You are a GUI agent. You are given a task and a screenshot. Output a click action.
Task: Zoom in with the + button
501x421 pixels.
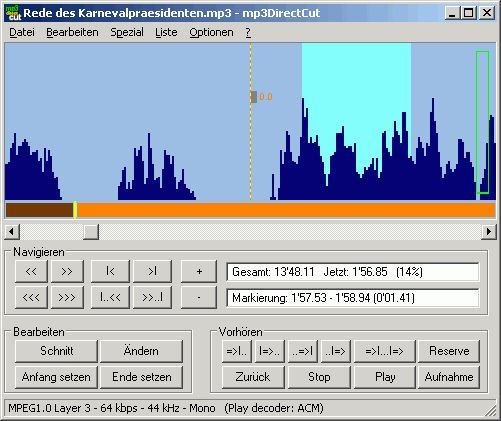pos(199,271)
